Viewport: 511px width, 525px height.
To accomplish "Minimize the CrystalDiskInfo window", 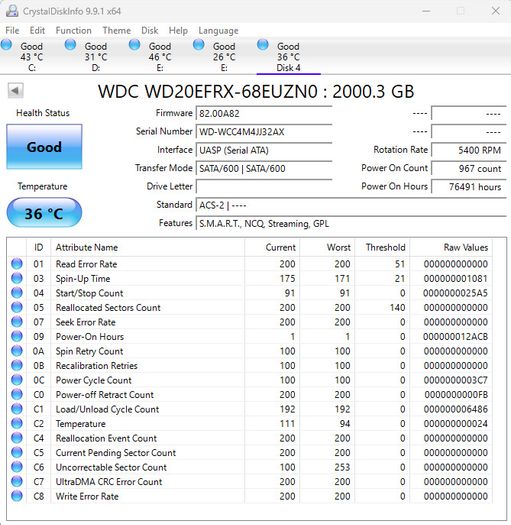I will pos(426,11).
